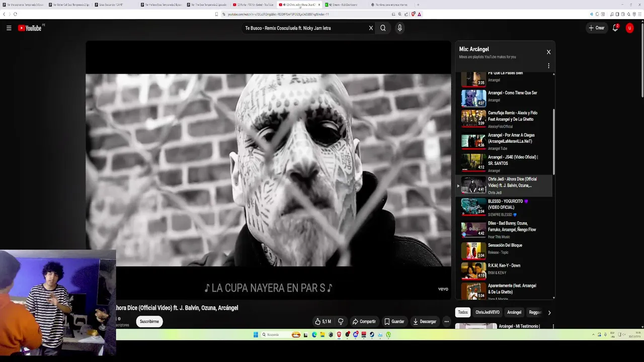The image size is (644, 362).
Task: Play Camuflaje Remix - Alexis y Fido
Action: pos(507,119)
